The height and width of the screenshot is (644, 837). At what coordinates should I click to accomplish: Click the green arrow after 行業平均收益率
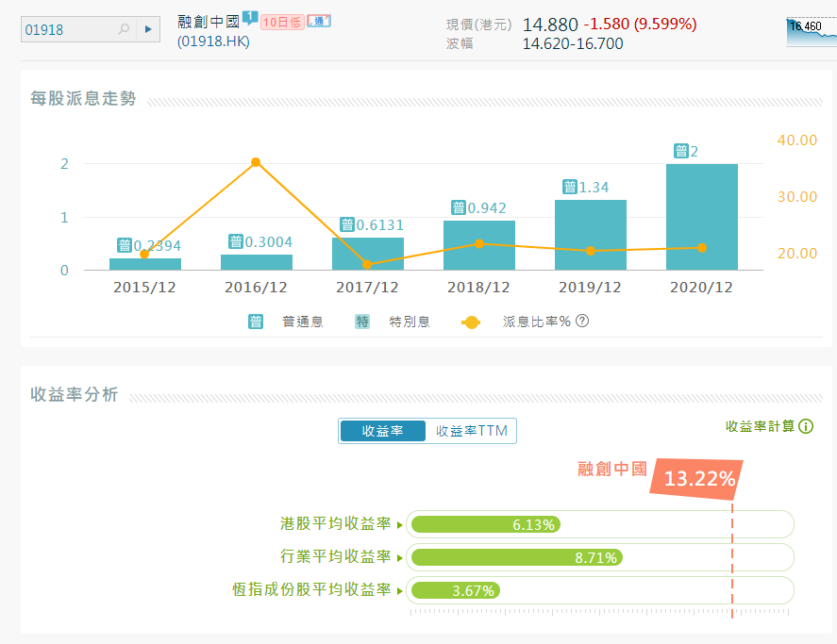pyautogui.click(x=400, y=558)
